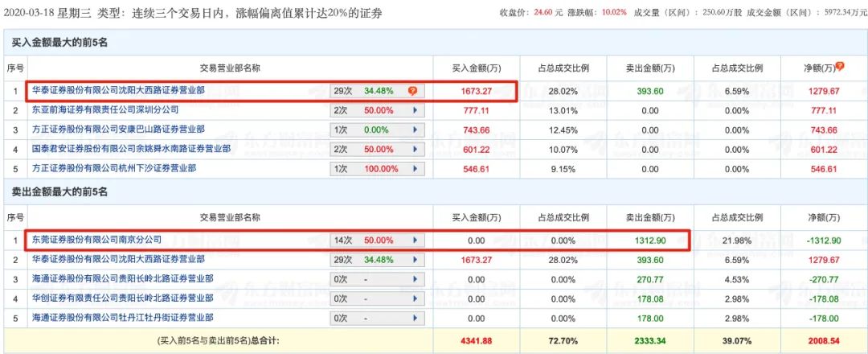Open 华泰证券沈阳大西路 link in sell table

(x=118, y=259)
